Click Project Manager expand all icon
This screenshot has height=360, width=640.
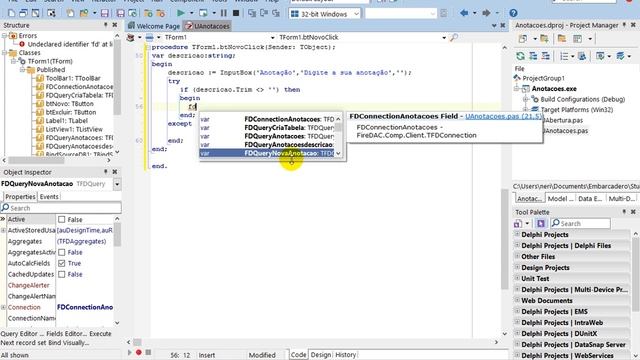[x=533, y=56]
